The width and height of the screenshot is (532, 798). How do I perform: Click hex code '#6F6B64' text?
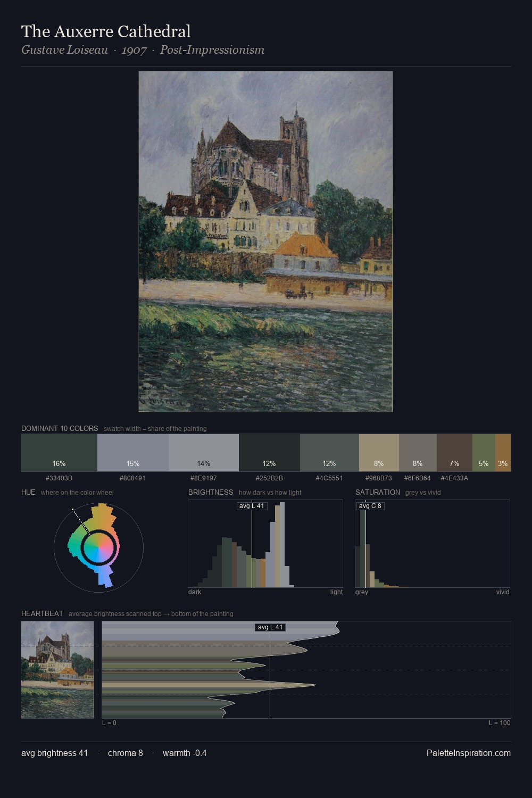tap(418, 478)
